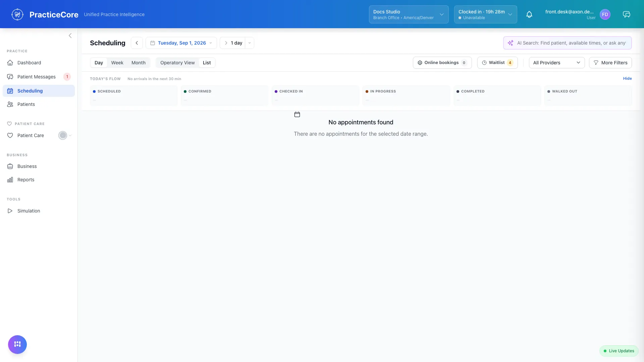Open the FD user avatar
Image resolution: width=644 pixels, height=362 pixels.
(605, 14)
